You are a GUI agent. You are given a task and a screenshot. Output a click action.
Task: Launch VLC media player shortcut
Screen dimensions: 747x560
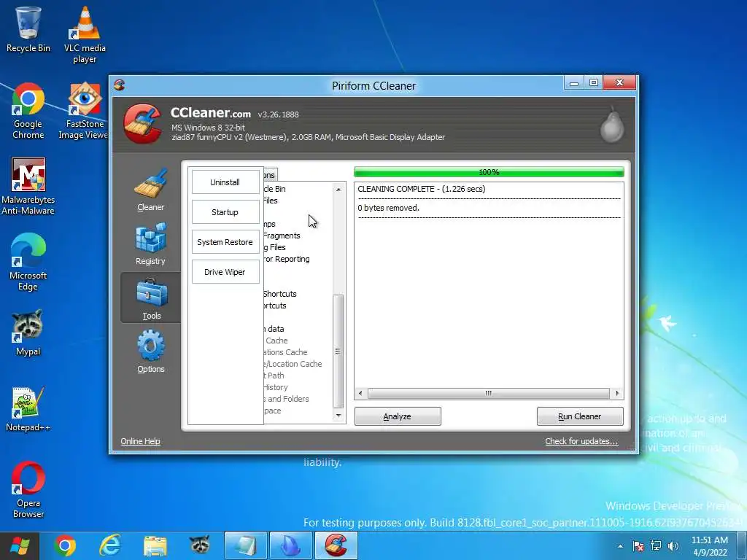pyautogui.click(x=85, y=35)
